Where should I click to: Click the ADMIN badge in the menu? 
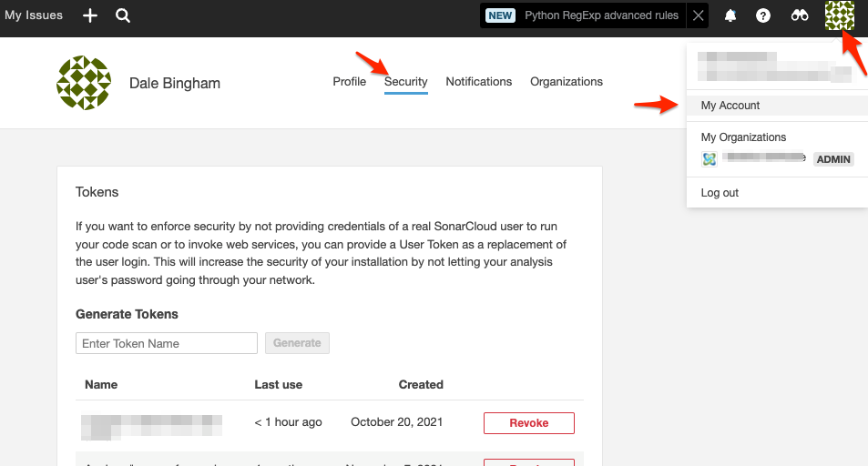click(833, 159)
